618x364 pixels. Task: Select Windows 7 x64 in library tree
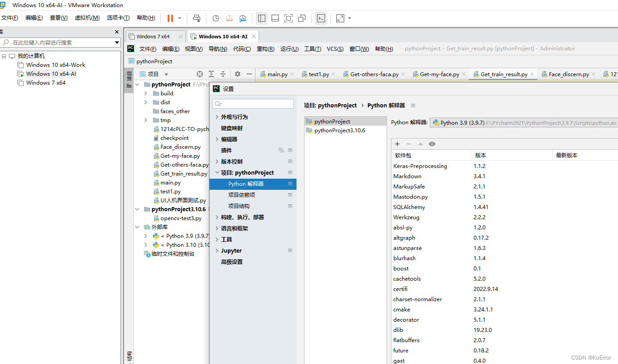(46, 83)
